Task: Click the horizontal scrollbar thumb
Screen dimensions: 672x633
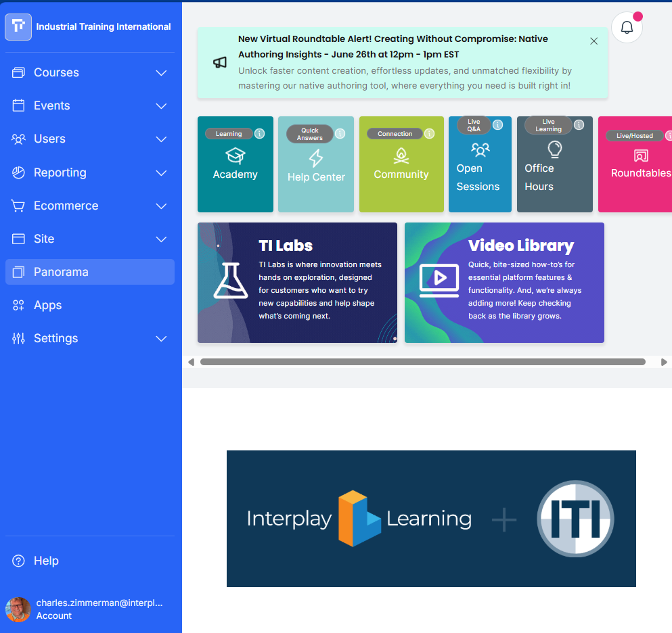Action: point(422,362)
